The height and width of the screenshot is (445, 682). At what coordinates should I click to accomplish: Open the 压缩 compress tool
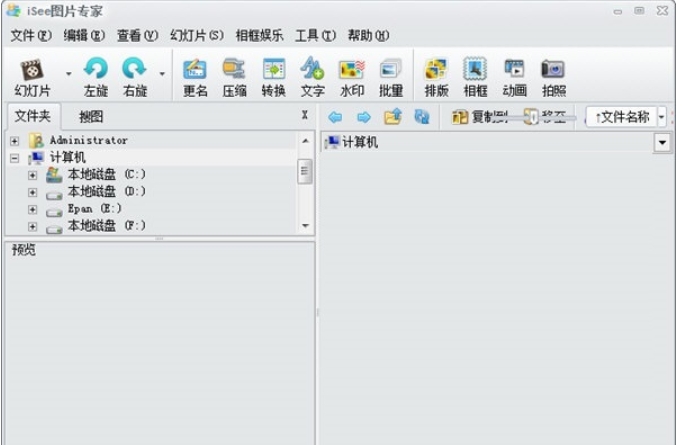tap(234, 78)
